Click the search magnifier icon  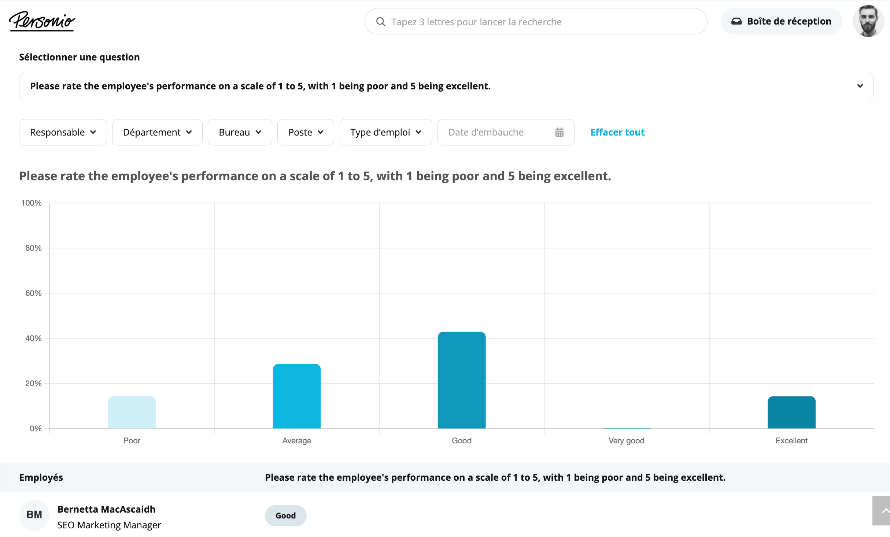[380, 22]
